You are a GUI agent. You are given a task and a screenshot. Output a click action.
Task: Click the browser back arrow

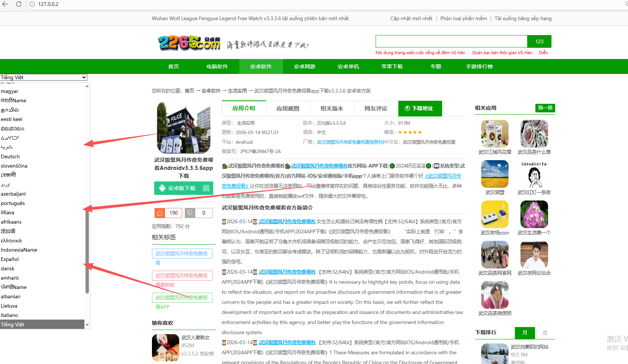pos(5,4)
